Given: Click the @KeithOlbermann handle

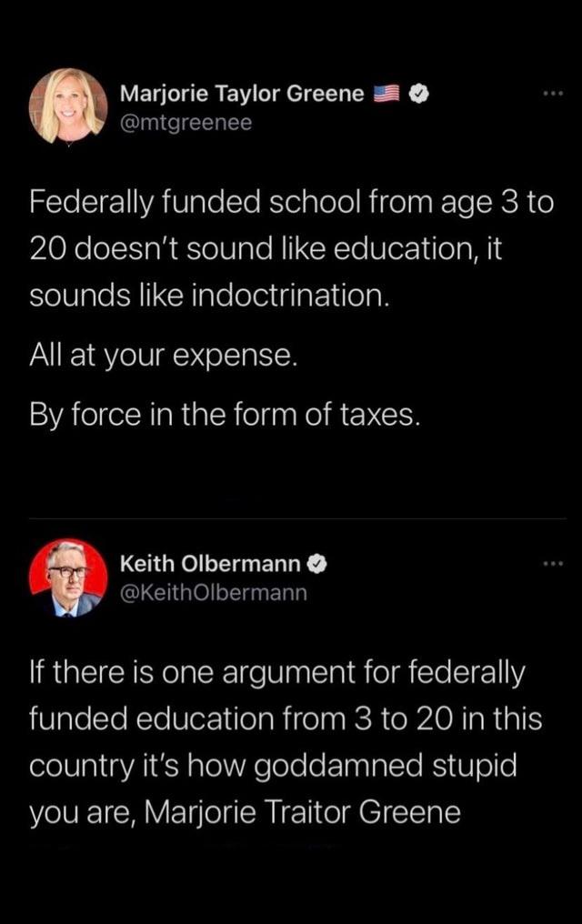Looking at the screenshot, I should tap(214, 593).
